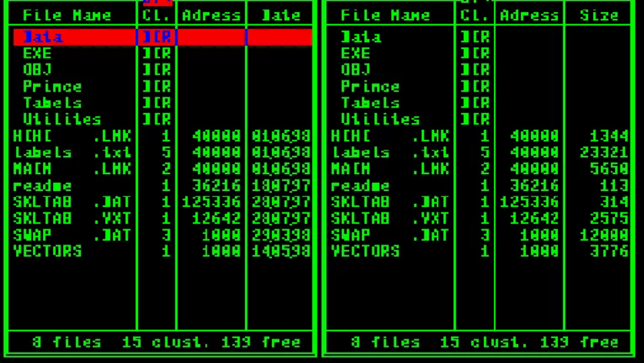
Task: Click the size value 12000
Action: [x=604, y=235]
